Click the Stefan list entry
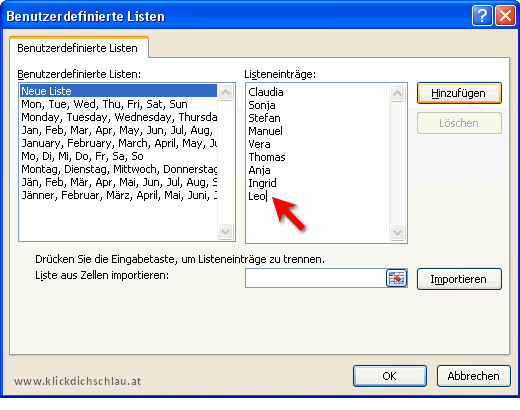The width and height of the screenshot is (520, 410). tap(264, 118)
